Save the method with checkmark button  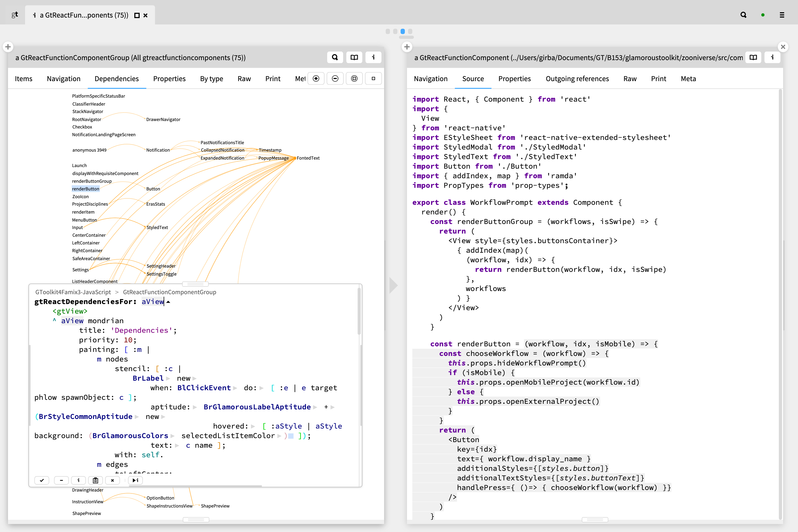(42, 480)
